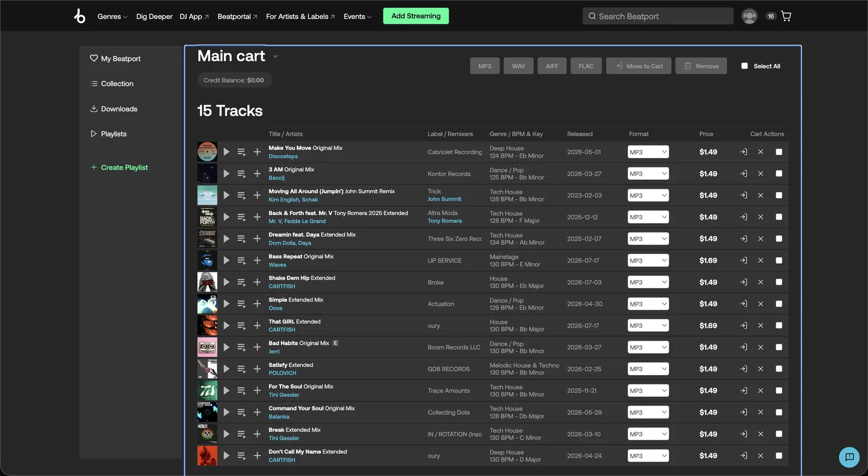
Task: Move Break Extended Mix to another cart
Action: tap(744, 434)
